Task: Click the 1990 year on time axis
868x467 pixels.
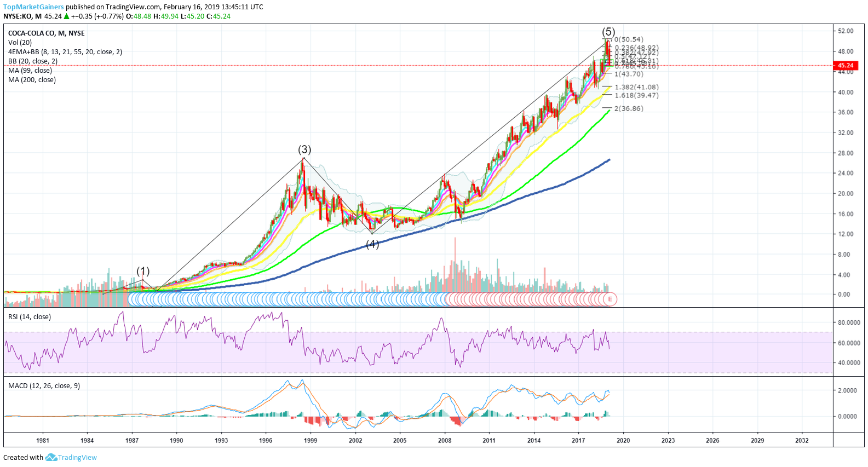Action: pos(176,441)
